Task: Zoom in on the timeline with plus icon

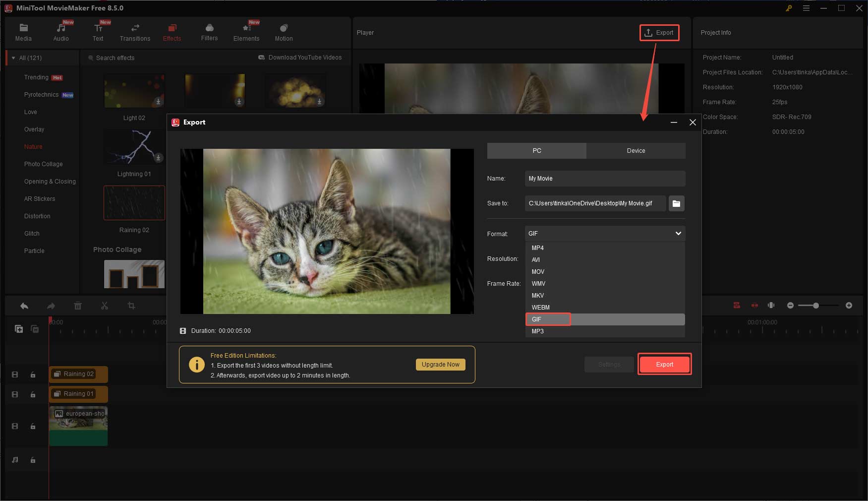Action: [849, 306]
